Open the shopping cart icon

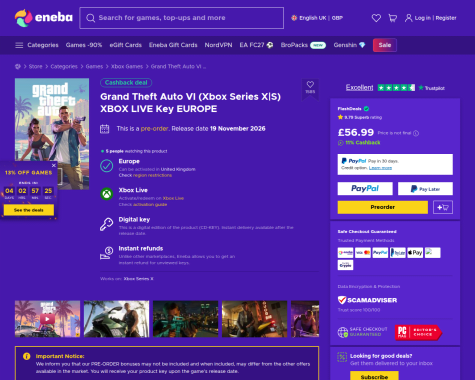(393, 18)
